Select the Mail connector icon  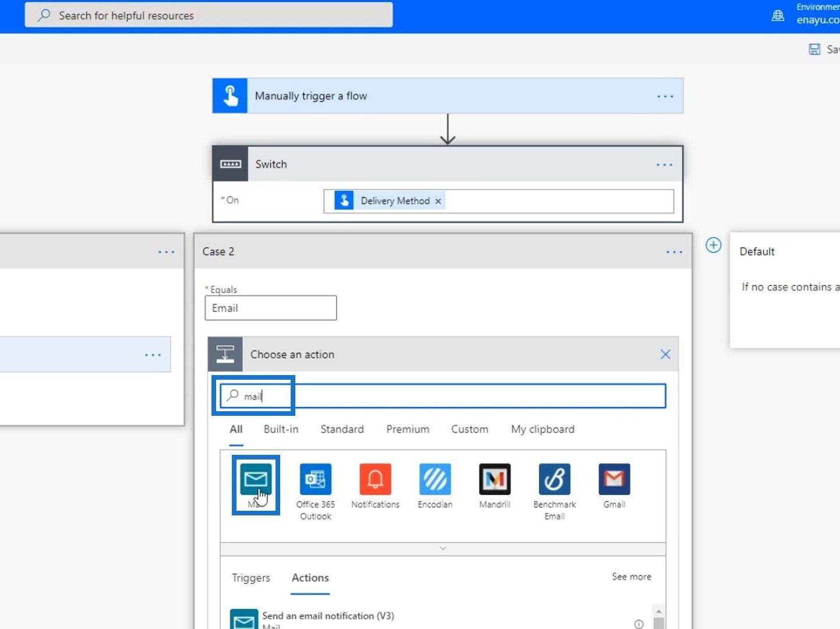pos(256,479)
